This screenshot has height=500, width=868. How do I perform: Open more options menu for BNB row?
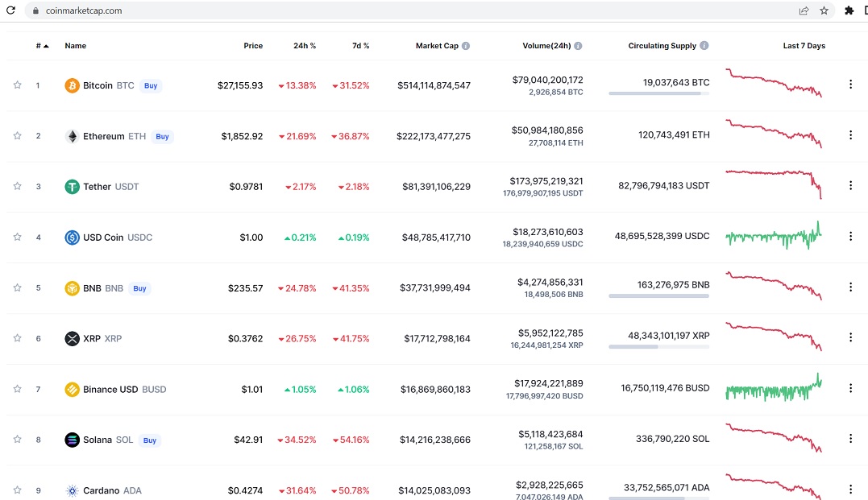pyautogui.click(x=851, y=287)
